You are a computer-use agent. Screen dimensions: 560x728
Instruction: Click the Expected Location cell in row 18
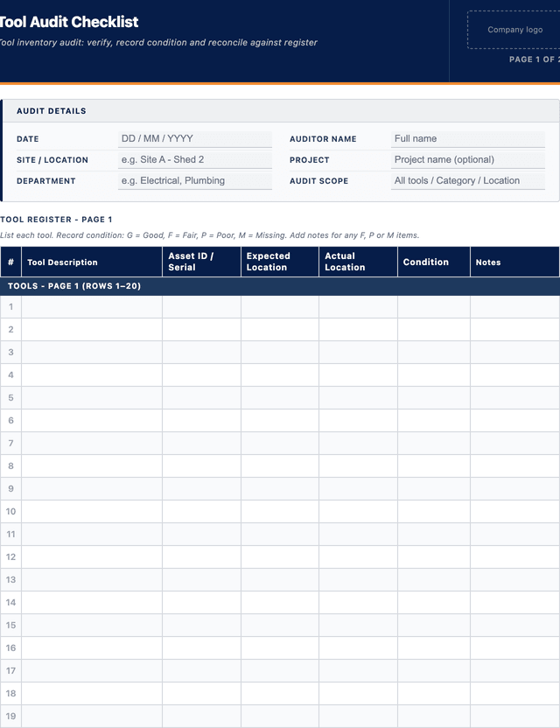tap(280, 694)
